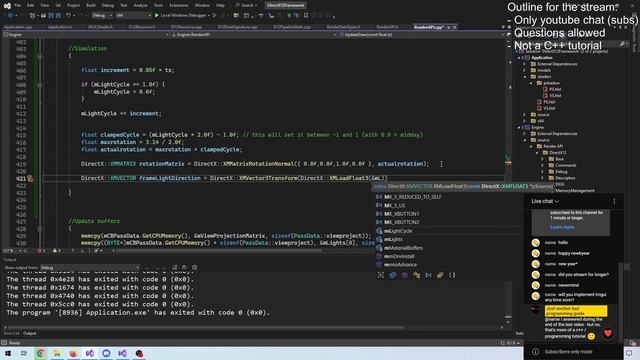Open the Extensions menu

point(179,6)
